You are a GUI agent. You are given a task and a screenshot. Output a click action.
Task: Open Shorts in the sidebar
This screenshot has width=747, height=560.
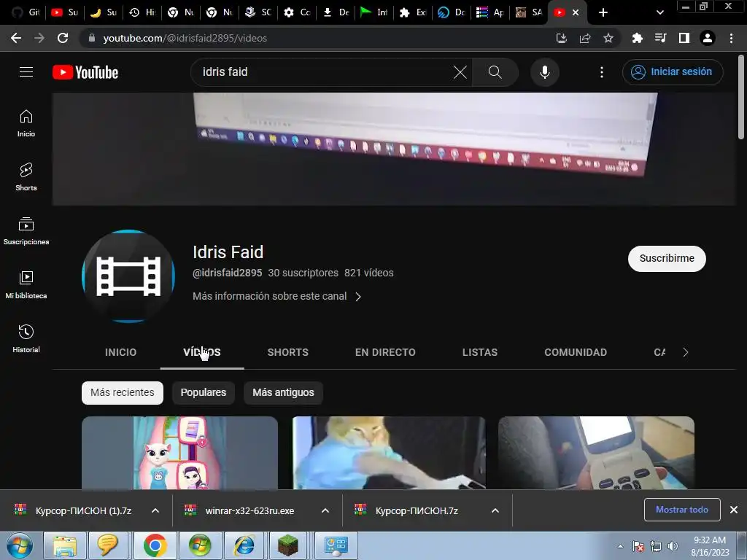tap(26, 177)
